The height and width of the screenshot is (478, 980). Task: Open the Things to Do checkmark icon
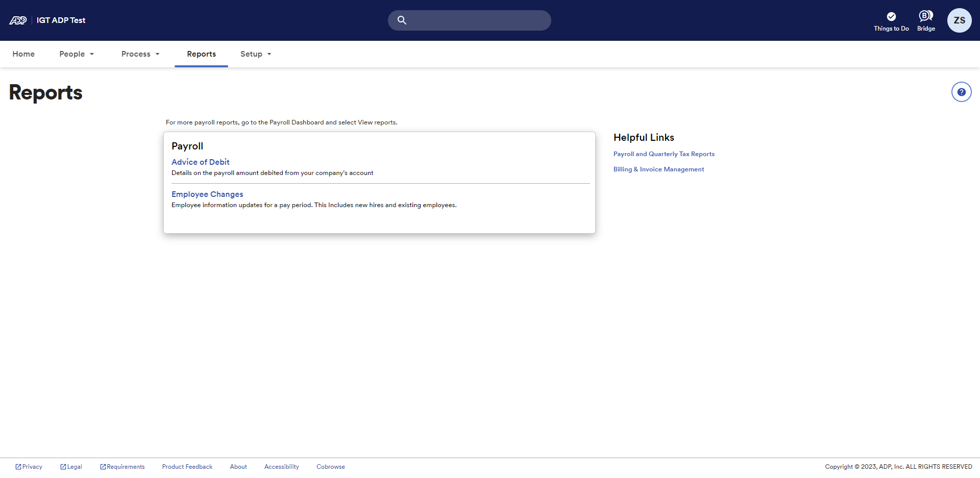[891, 17]
